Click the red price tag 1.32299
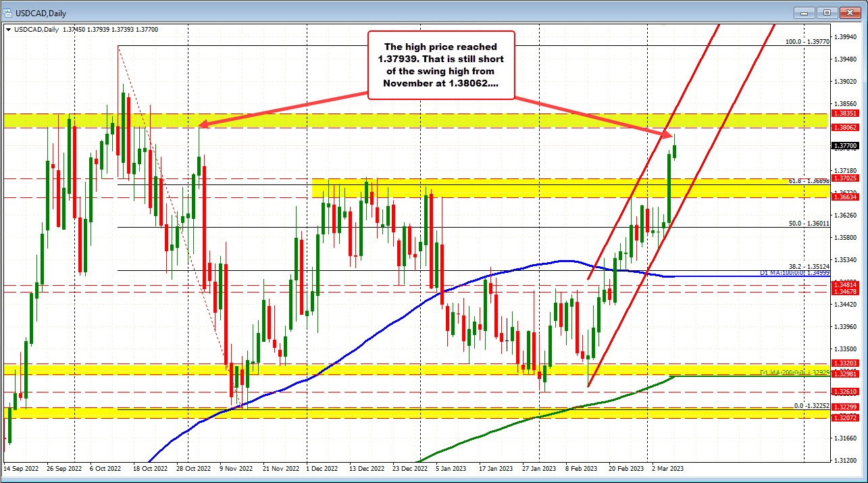Viewport: 868px width, 483px height. pos(844,407)
